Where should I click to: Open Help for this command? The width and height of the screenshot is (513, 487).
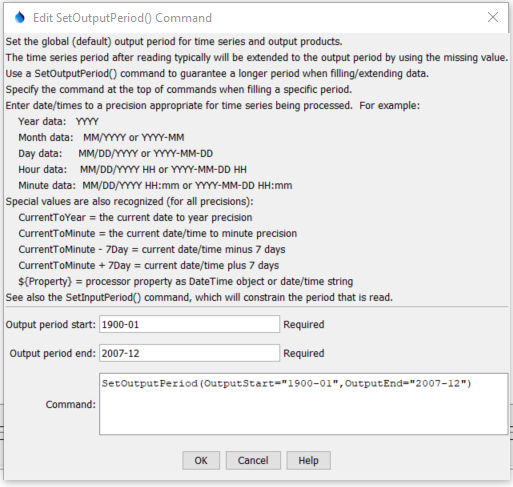click(x=308, y=460)
